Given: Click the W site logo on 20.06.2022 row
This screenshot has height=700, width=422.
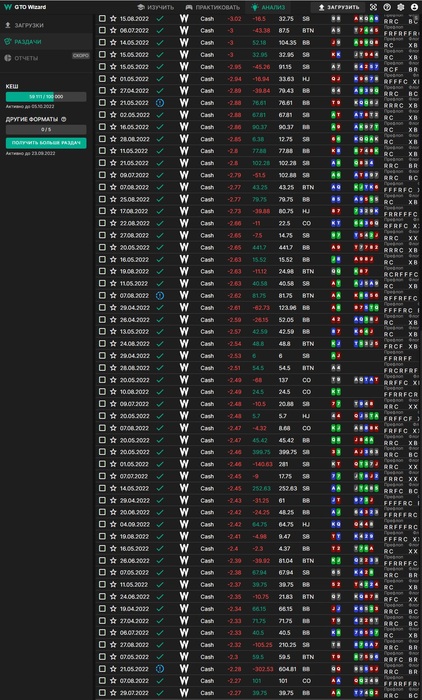Looking at the screenshot, I should coord(184,512).
